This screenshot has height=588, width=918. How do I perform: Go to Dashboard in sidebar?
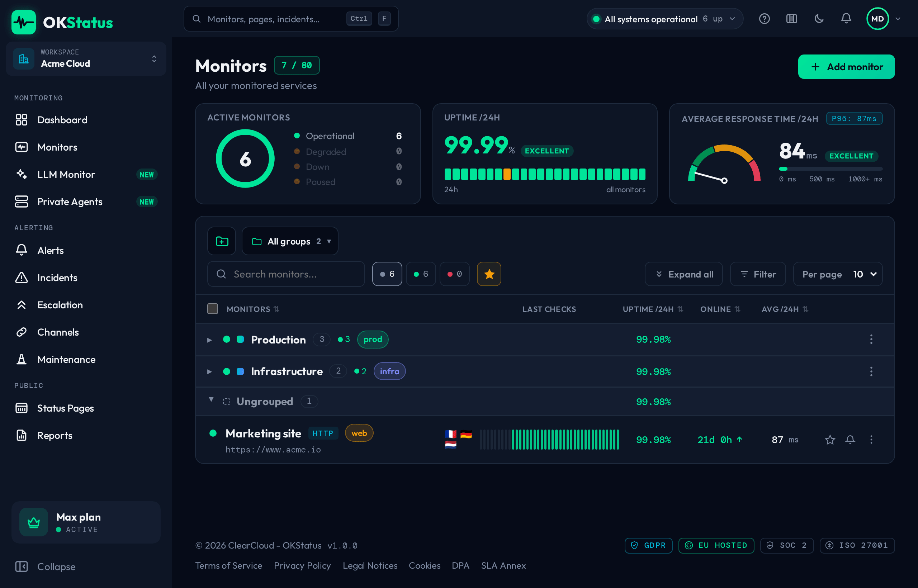(86, 120)
